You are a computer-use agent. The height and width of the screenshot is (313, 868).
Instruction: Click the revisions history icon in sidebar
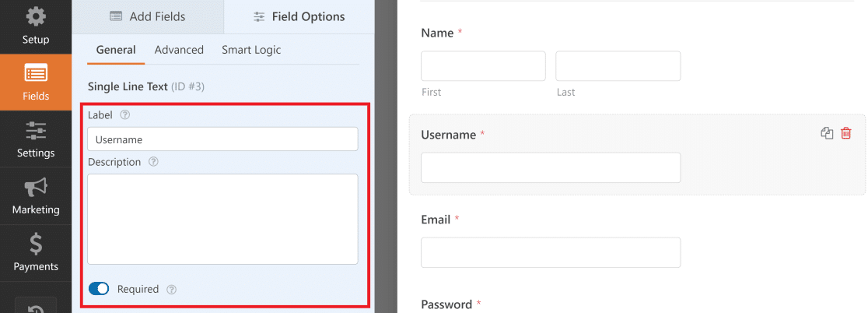point(36,306)
